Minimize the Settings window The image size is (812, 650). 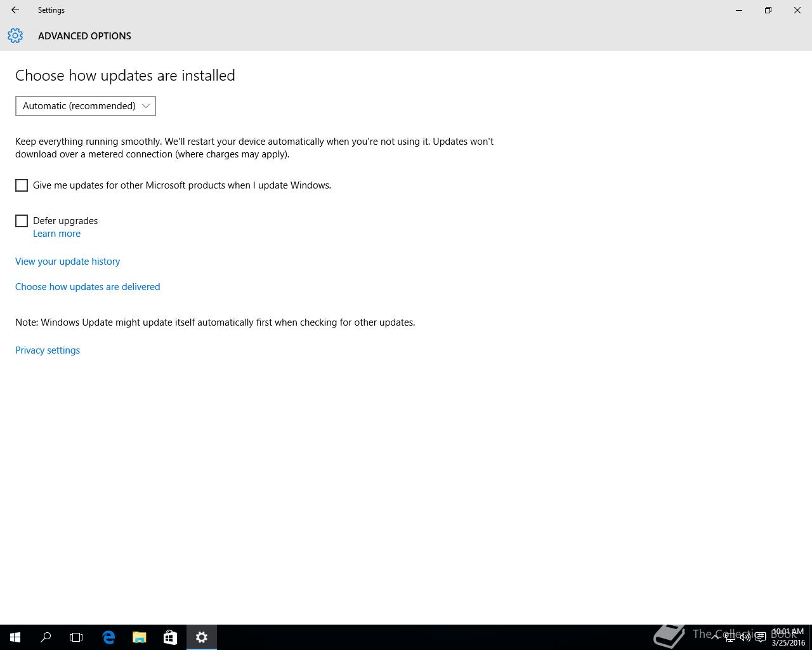tap(739, 10)
